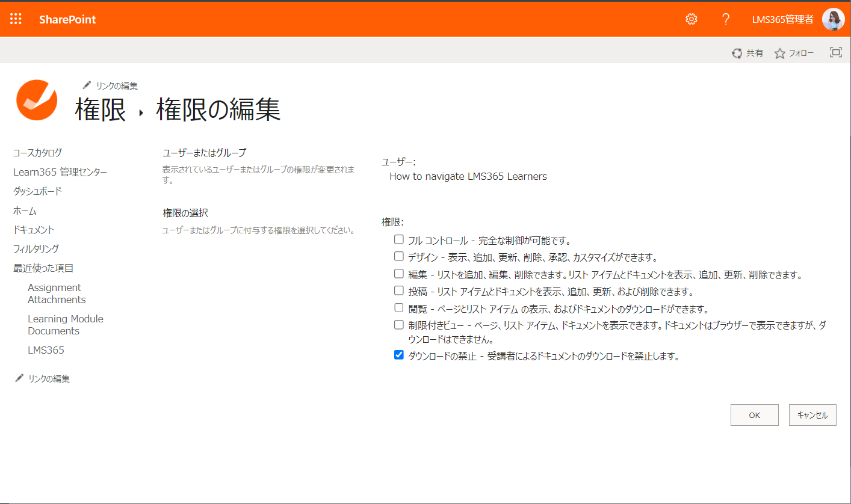Click the 権限の選択 section heading
Screen dimensions: 851x504
[x=185, y=213]
